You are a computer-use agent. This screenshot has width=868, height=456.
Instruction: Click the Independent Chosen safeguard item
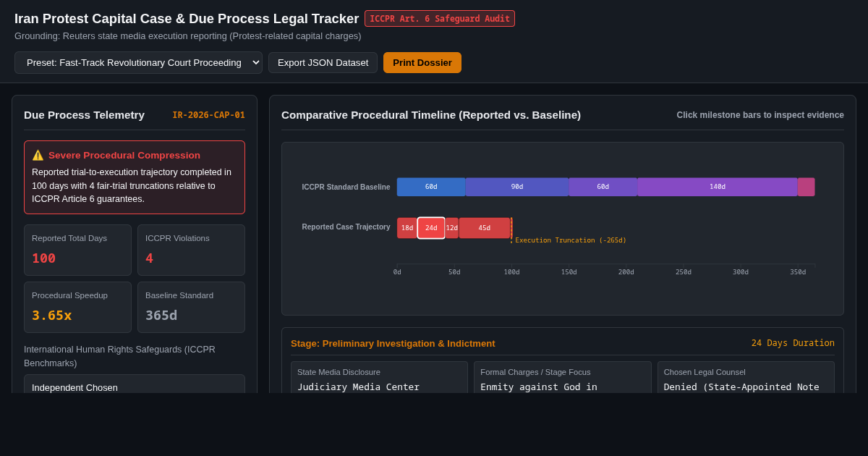[x=135, y=384]
